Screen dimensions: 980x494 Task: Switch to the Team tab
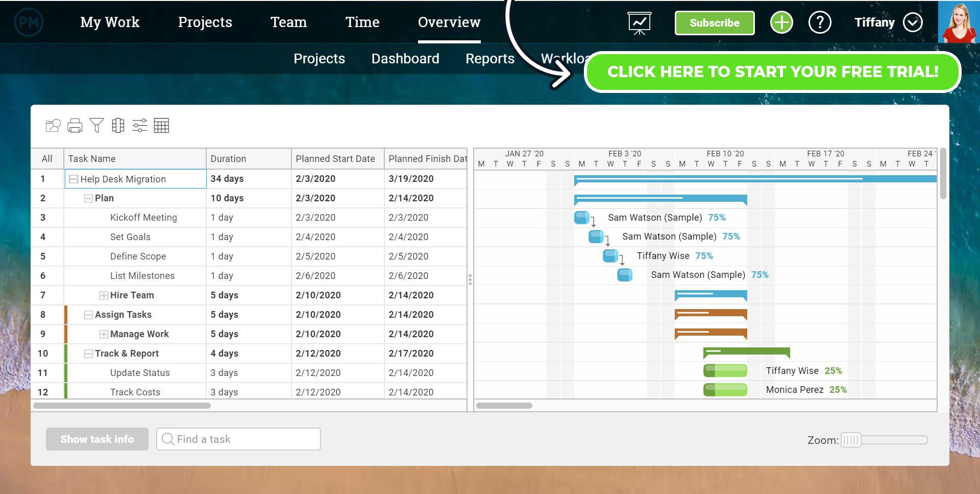pos(289,22)
